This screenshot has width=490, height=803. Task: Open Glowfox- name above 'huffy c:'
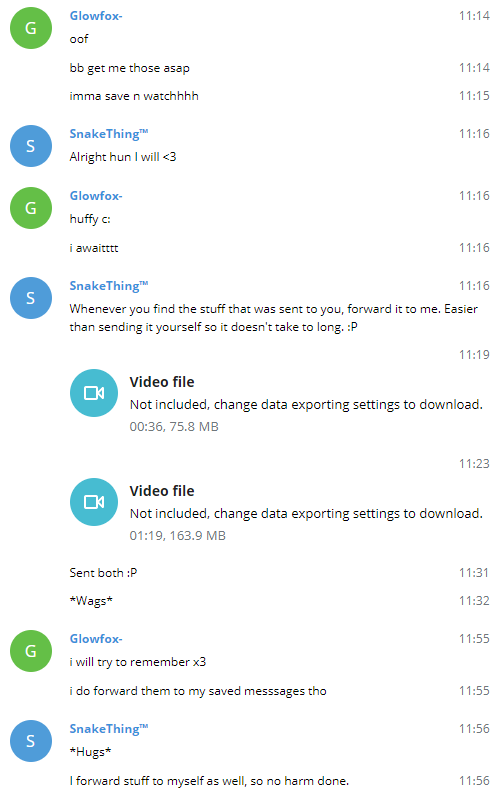tap(96, 196)
